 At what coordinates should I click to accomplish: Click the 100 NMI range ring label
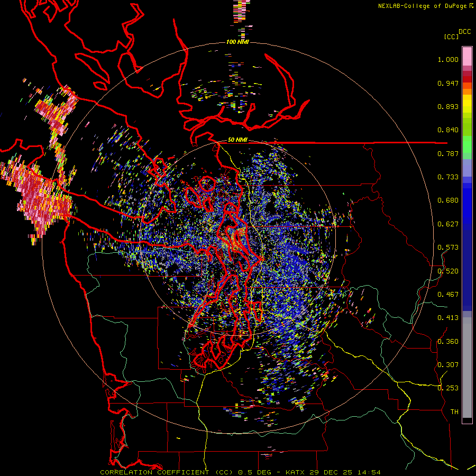point(237,42)
